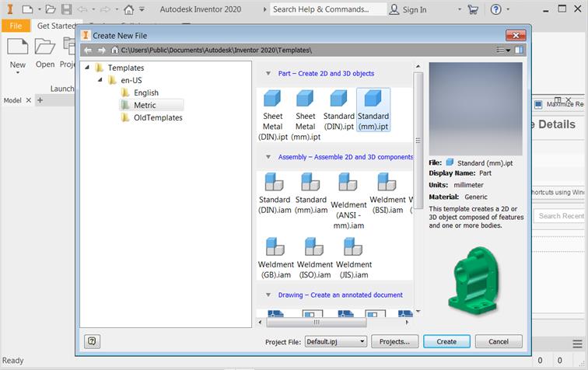588x370 pixels.
Task: Click the template preview thumbnail area
Action: tap(475, 109)
